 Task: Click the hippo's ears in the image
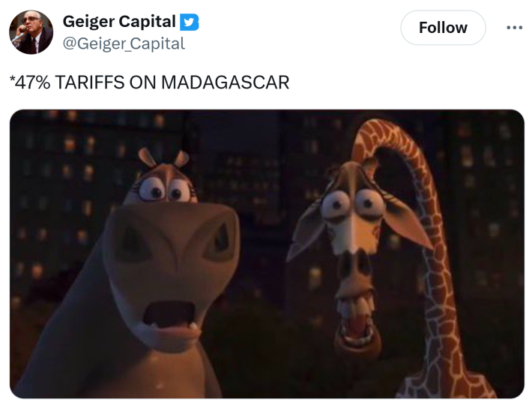pos(163,158)
